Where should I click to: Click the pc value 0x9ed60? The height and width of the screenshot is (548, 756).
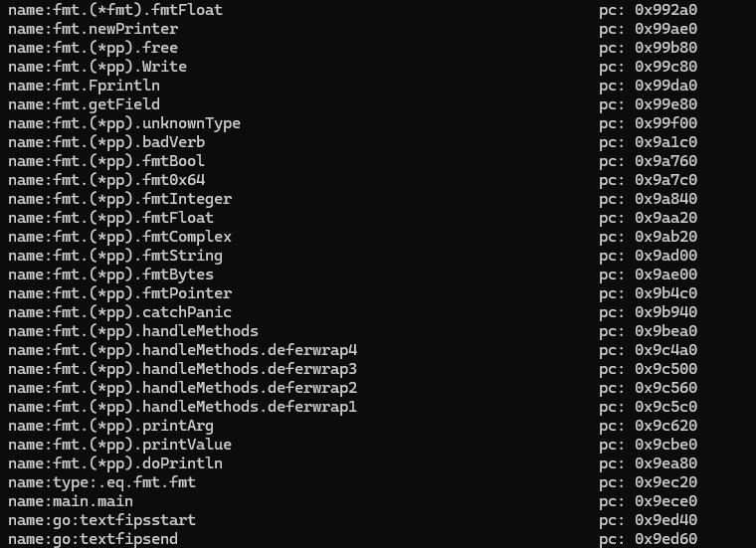tap(665, 539)
